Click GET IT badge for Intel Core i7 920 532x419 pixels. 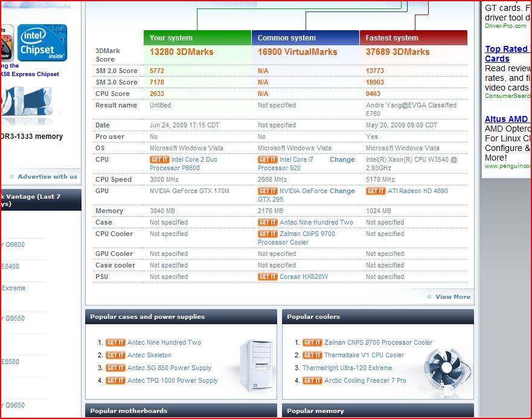coord(268,159)
